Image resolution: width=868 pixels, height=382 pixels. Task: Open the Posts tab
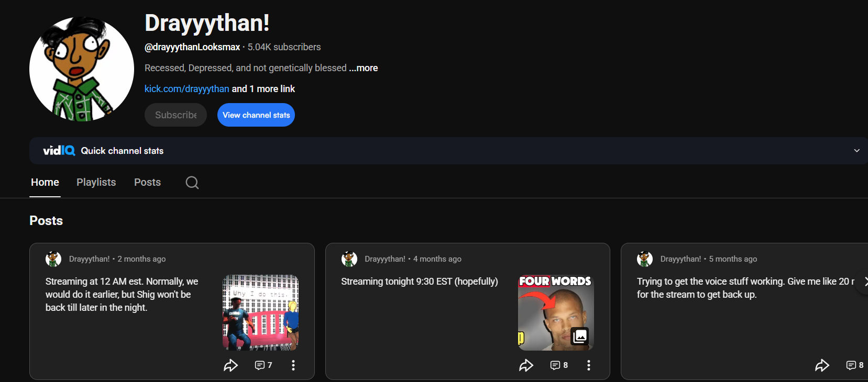pos(147,183)
